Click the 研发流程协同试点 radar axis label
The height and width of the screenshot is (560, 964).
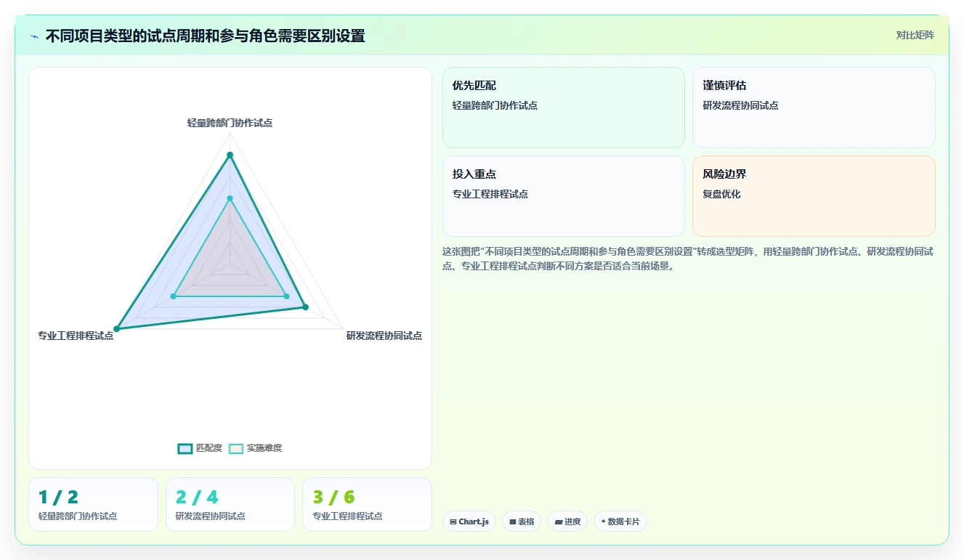[x=384, y=336]
